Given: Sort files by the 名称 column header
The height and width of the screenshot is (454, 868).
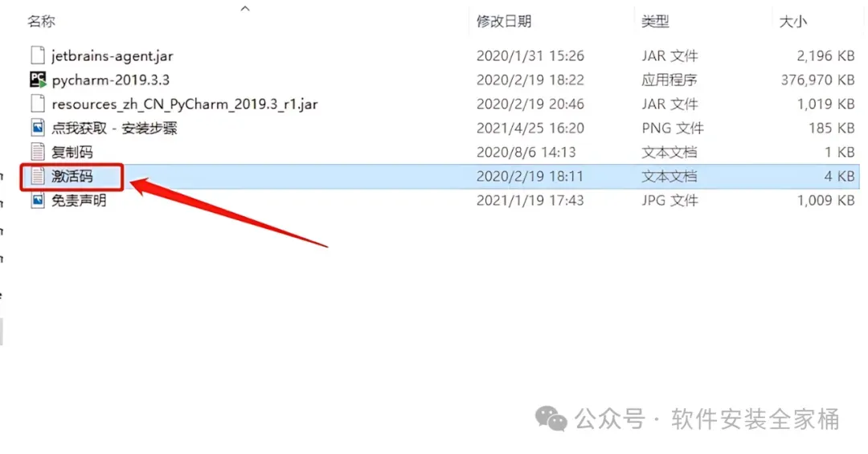Looking at the screenshot, I should 42,22.
